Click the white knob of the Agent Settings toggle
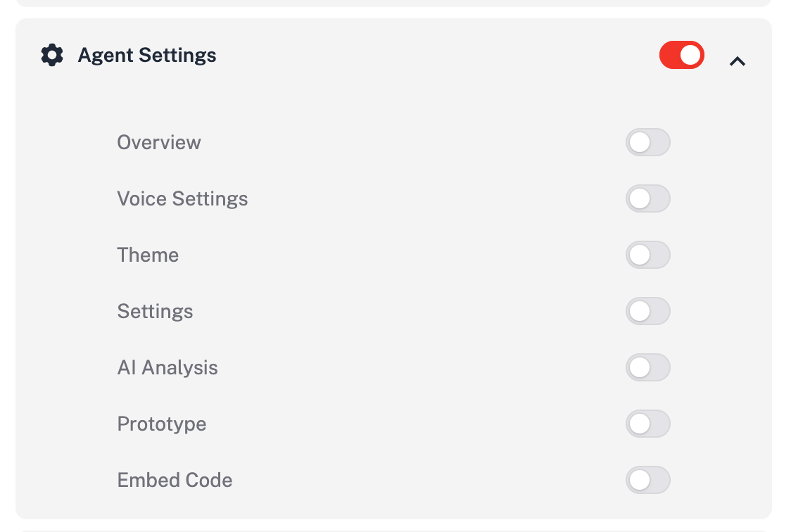Viewport: 791px width, 532px height. 690,55
